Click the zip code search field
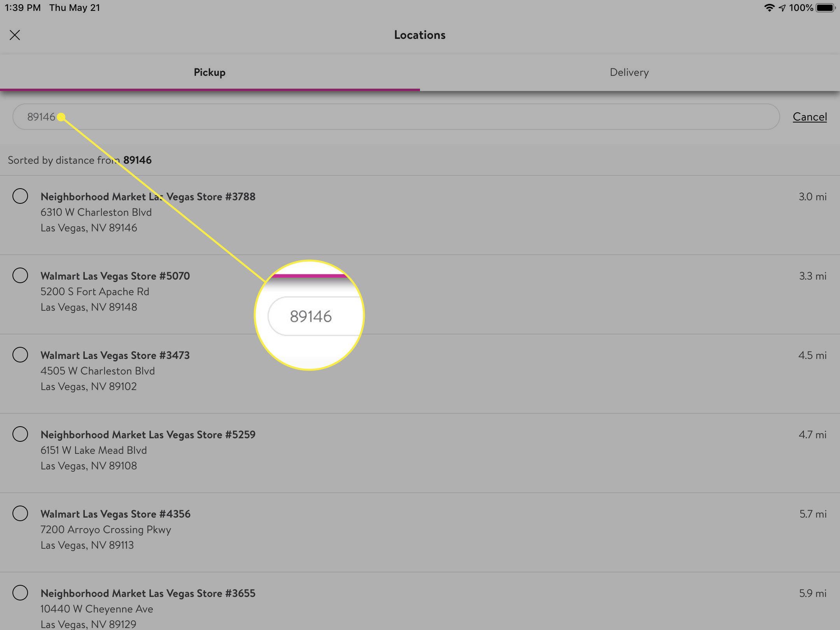Screen dimensions: 840x630 (396, 117)
